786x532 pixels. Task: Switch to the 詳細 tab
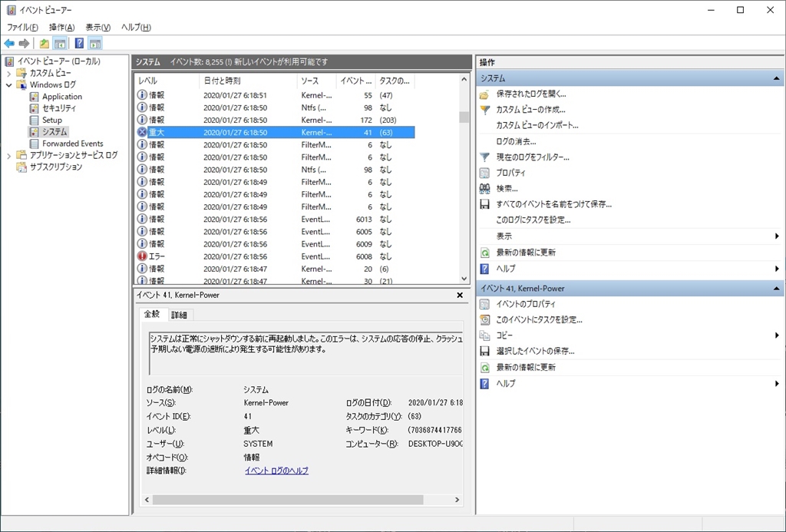(179, 315)
